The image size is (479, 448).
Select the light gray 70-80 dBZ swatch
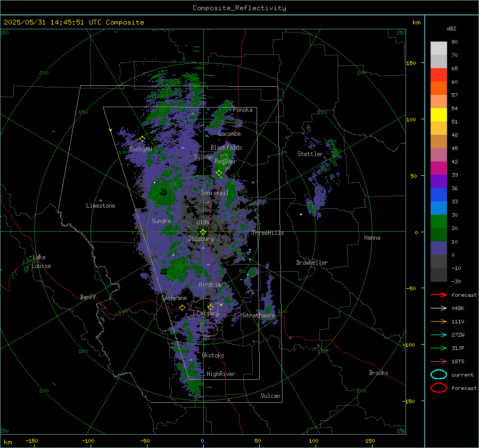[x=439, y=48]
